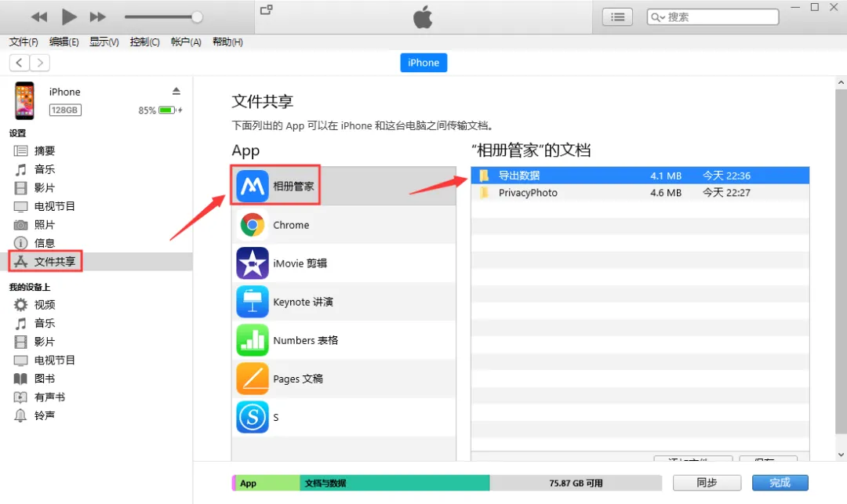Viewport: 847px width, 504px height.
Task: Eject the iPhone using eject icon
Action: click(176, 92)
